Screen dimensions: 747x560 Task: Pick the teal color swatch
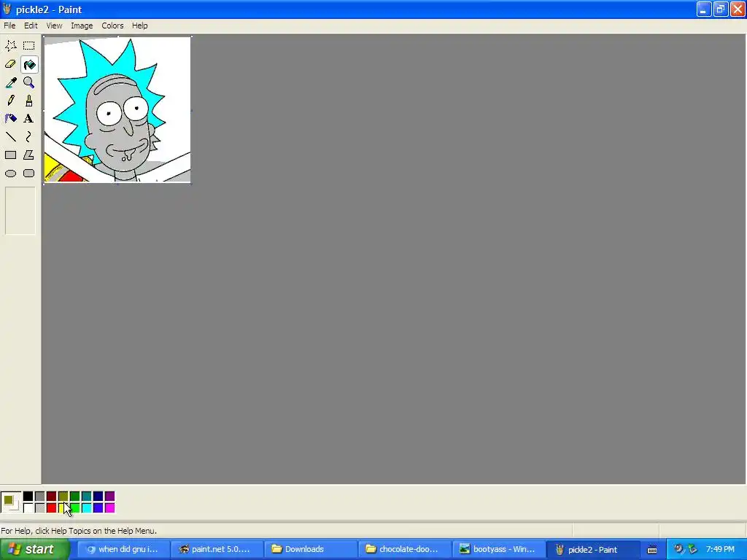[86, 497]
